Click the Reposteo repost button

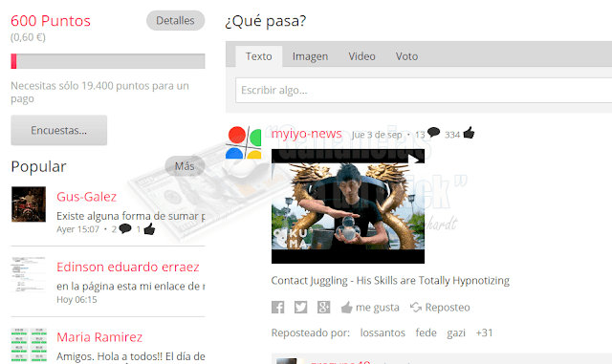coord(440,308)
